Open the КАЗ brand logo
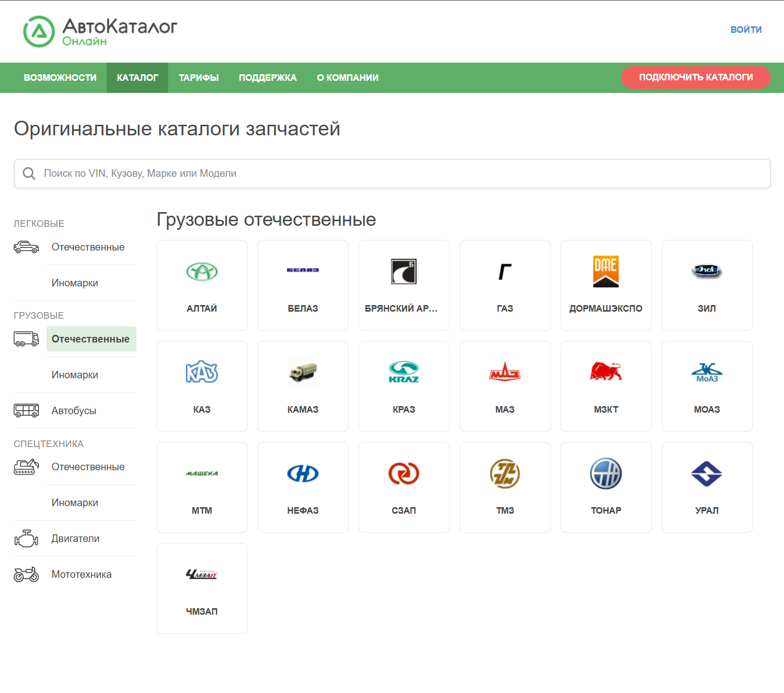Screen dimensions: 784x693 tap(202, 372)
